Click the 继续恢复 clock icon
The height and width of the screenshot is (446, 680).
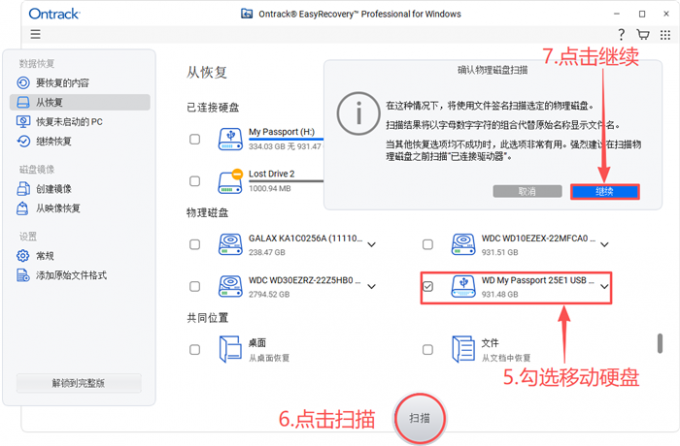(23, 141)
